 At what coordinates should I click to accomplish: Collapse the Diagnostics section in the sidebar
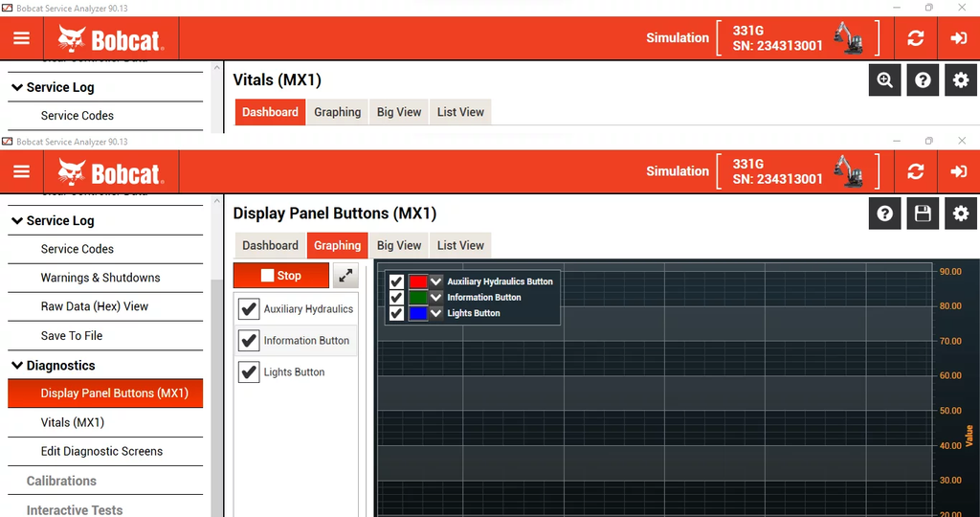[17, 366]
